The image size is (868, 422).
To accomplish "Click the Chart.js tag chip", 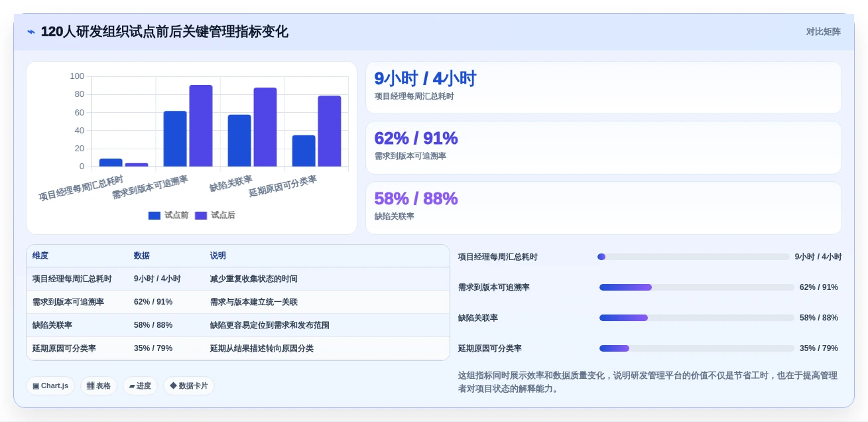I will [x=50, y=386].
